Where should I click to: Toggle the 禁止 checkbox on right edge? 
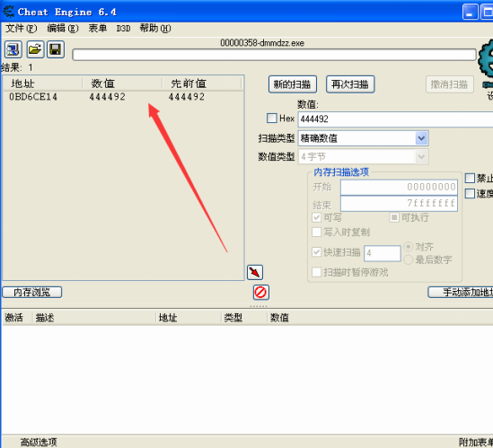tap(470, 178)
